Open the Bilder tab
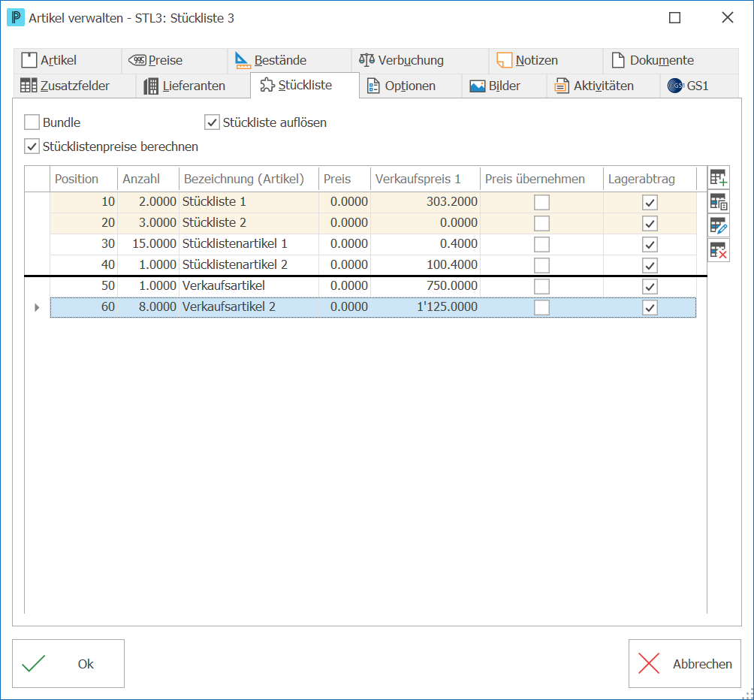Image resolution: width=754 pixels, height=700 pixels. click(x=505, y=86)
